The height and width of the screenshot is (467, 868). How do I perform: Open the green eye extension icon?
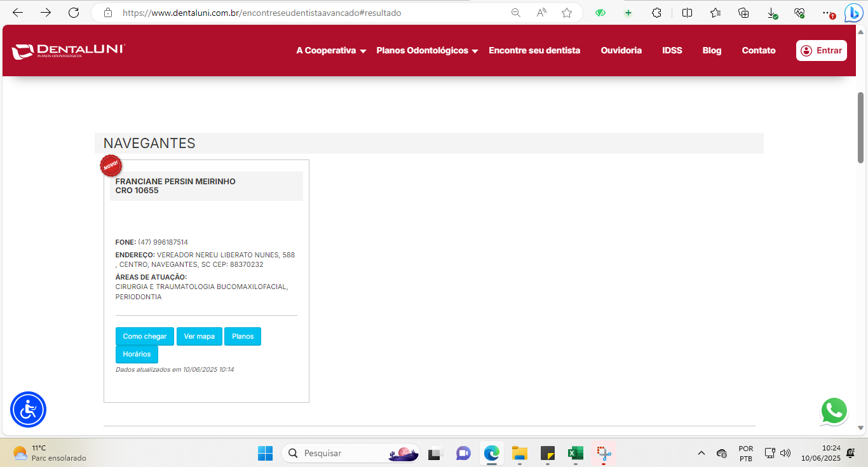click(x=600, y=13)
